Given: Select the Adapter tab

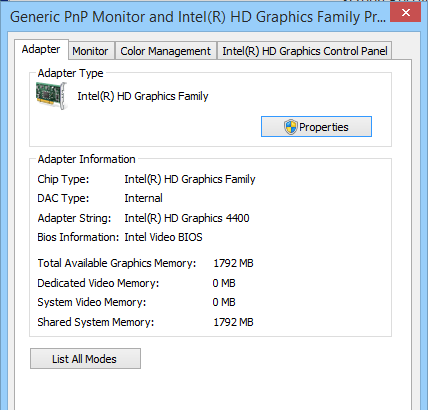Looking at the screenshot, I should [x=41, y=49].
